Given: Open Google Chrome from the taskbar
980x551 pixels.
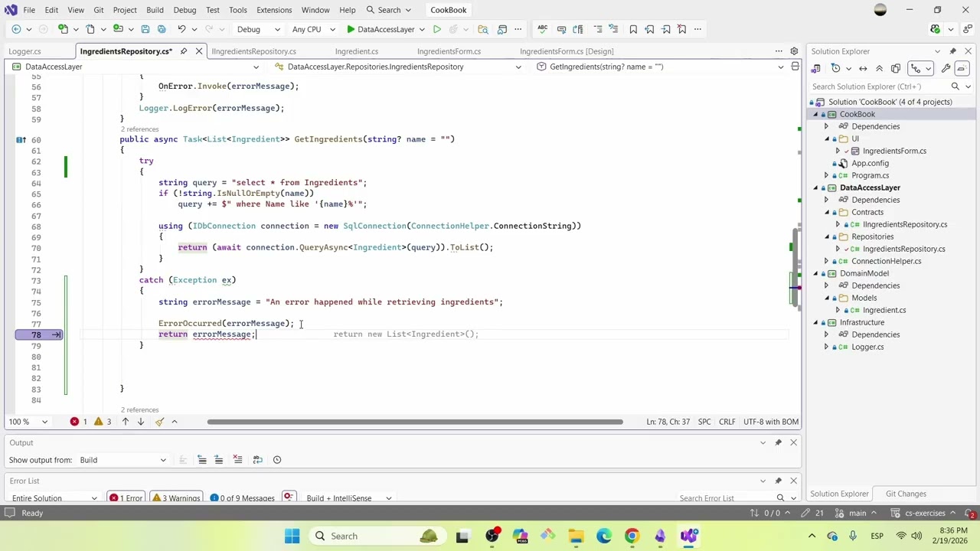Looking at the screenshot, I should [632, 536].
